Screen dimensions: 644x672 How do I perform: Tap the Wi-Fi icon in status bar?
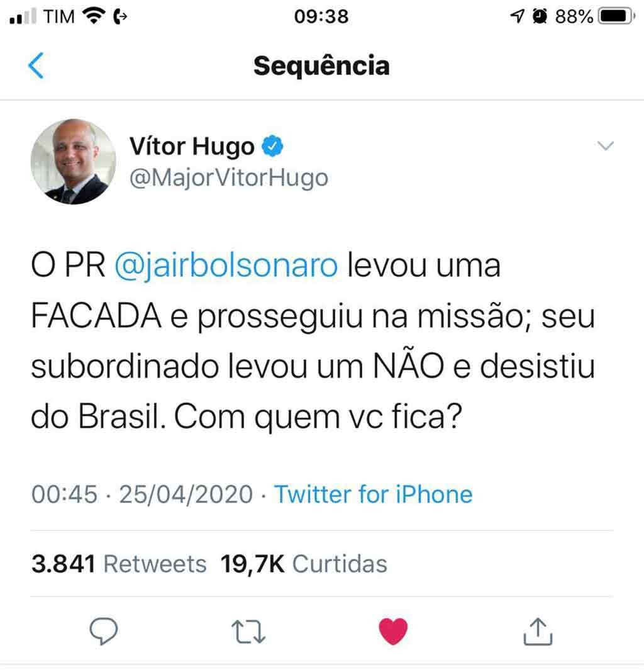94,16
